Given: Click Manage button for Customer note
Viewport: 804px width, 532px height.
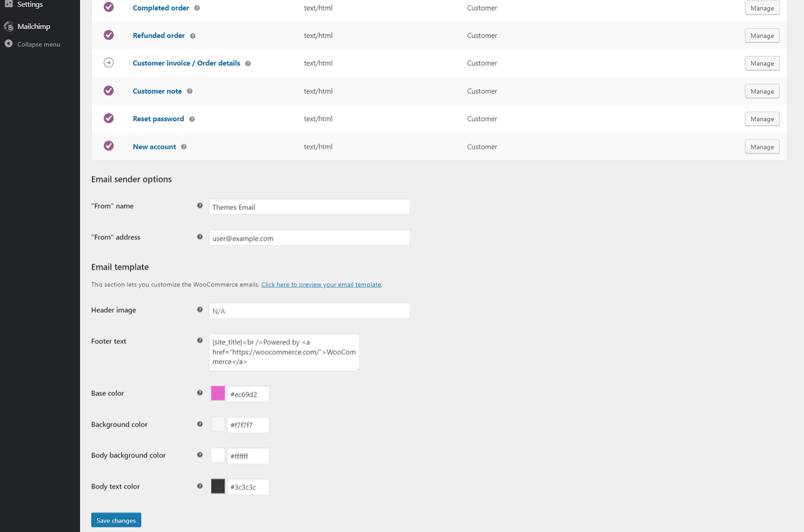Looking at the screenshot, I should (762, 91).
